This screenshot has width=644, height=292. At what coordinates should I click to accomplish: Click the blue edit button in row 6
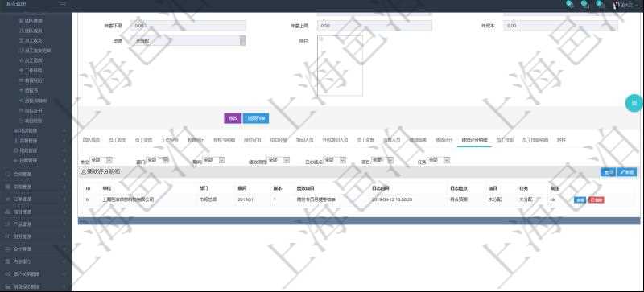pyautogui.click(x=580, y=199)
